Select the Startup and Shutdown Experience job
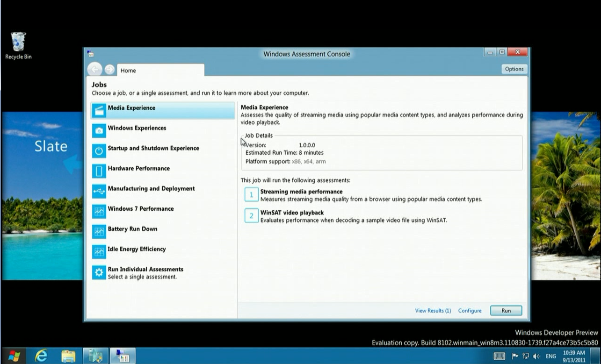 click(x=163, y=151)
